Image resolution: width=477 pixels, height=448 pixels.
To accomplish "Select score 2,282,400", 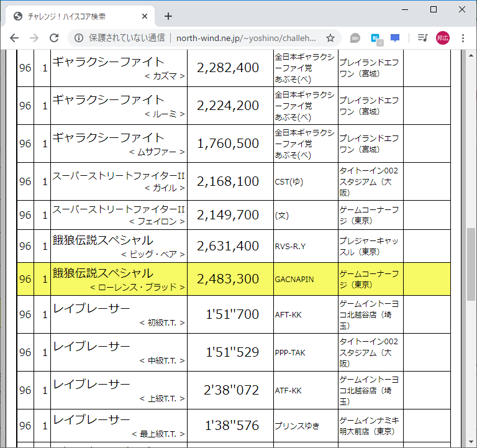I will (228, 68).
